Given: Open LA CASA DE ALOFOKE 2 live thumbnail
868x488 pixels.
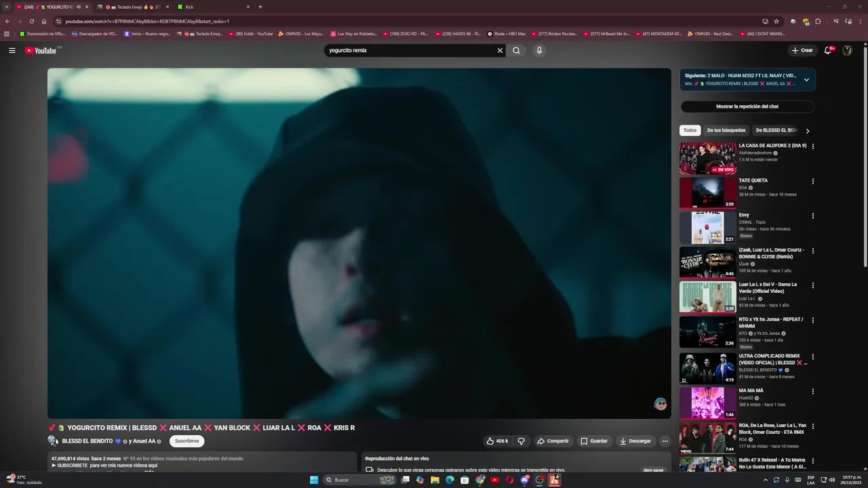Looking at the screenshot, I should pyautogui.click(x=707, y=158).
